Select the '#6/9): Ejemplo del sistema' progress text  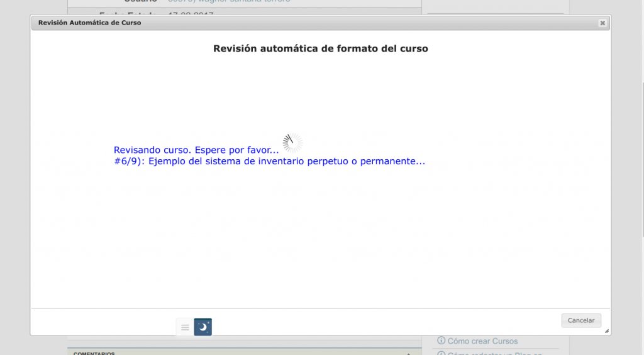[269, 161]
